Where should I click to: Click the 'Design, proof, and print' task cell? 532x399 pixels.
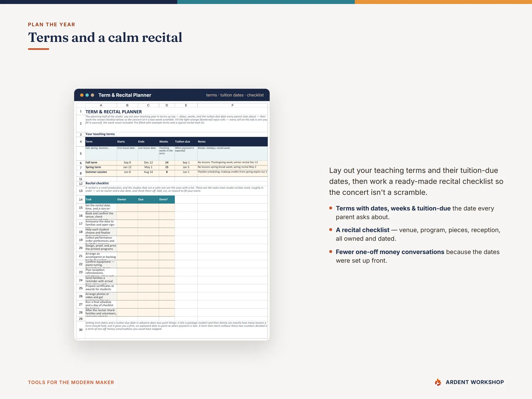point(101,248)
